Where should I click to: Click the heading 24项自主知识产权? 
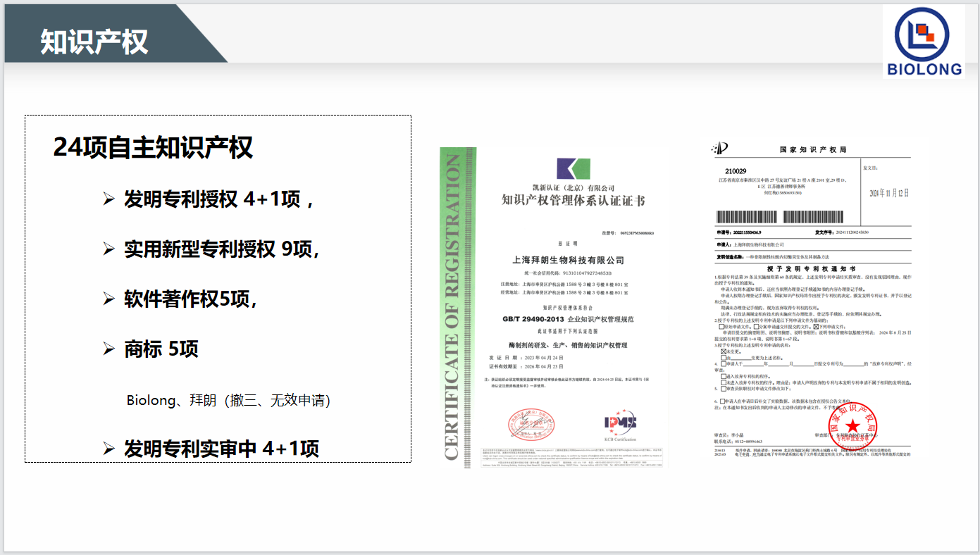coord(153,147)
